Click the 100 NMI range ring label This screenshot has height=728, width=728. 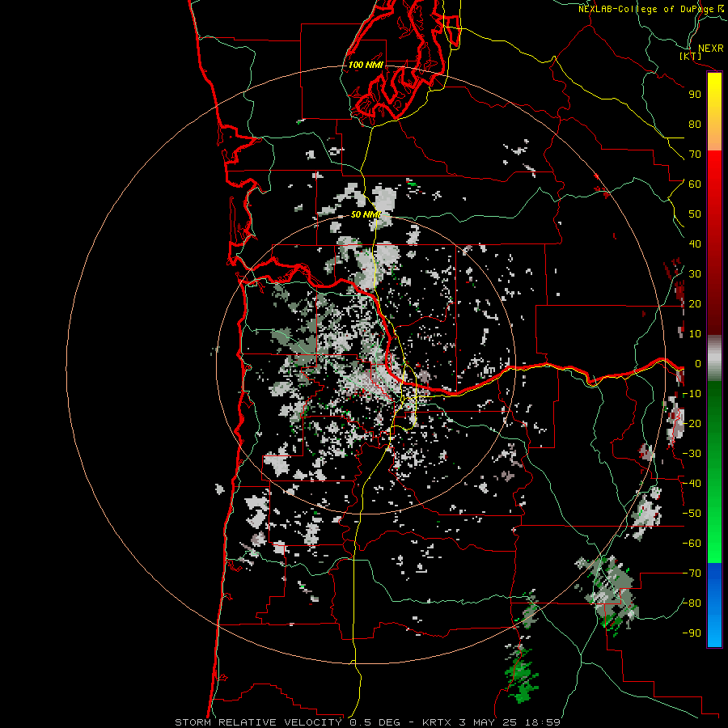coord(366,65)
